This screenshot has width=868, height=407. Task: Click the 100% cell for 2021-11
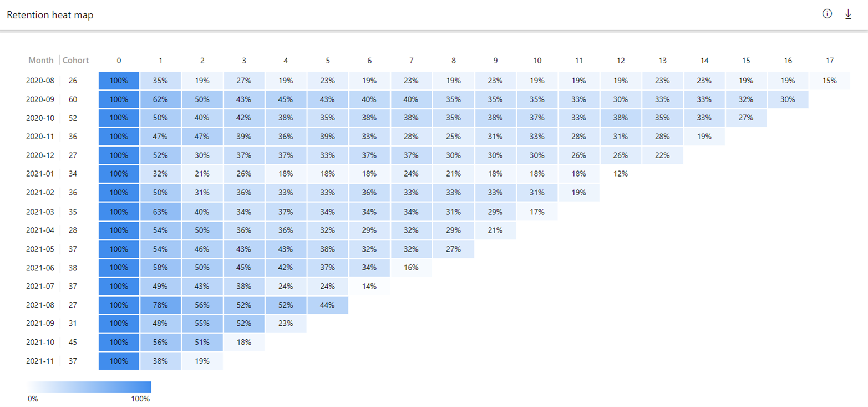119,361
